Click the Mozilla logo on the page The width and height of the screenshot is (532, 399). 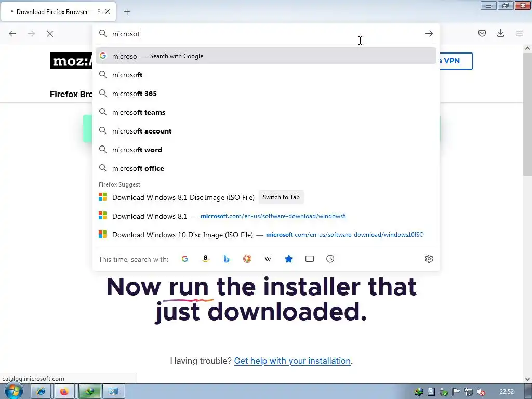[71, 61]
